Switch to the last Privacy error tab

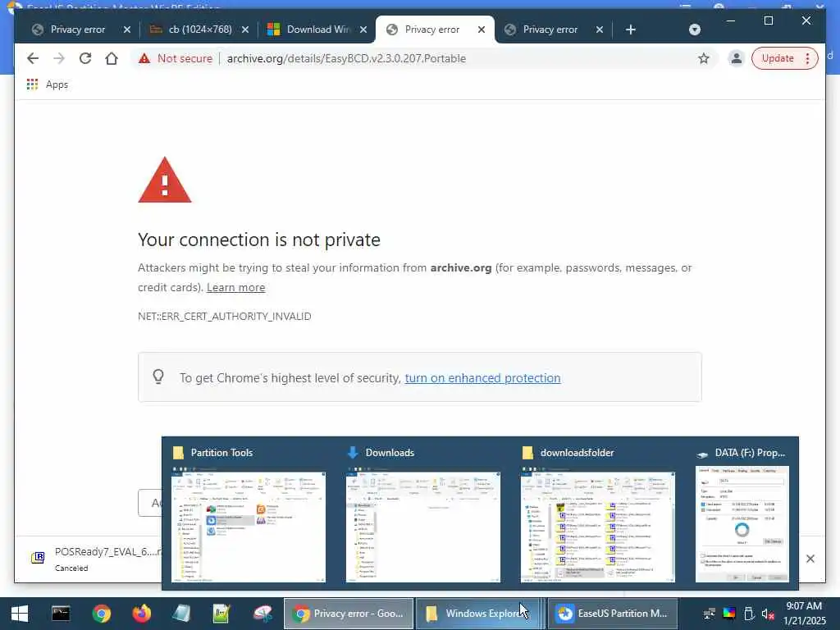(x=550, y=30)
